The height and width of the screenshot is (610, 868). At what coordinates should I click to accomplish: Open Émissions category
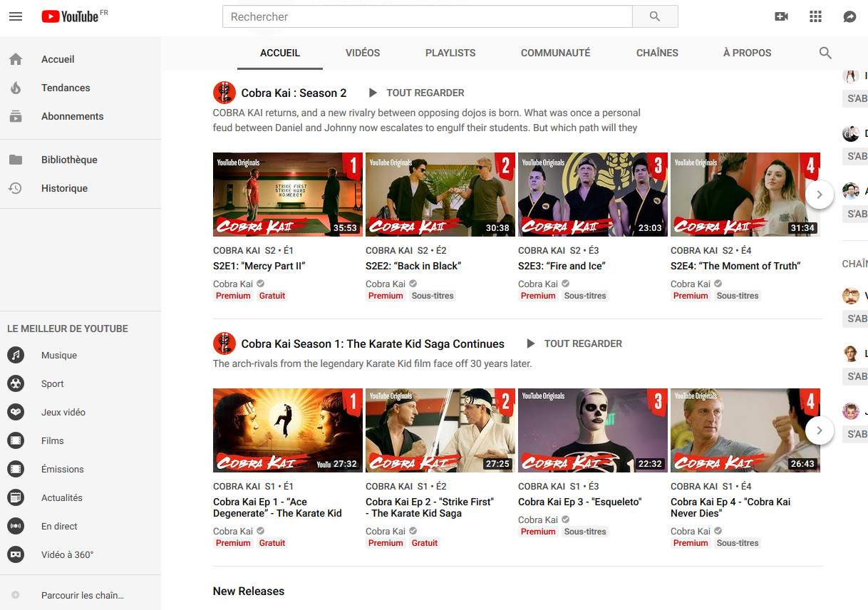[81, 469]
